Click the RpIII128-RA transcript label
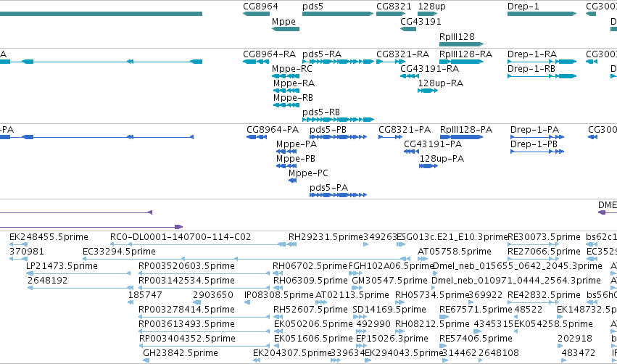 click(466, 54)
